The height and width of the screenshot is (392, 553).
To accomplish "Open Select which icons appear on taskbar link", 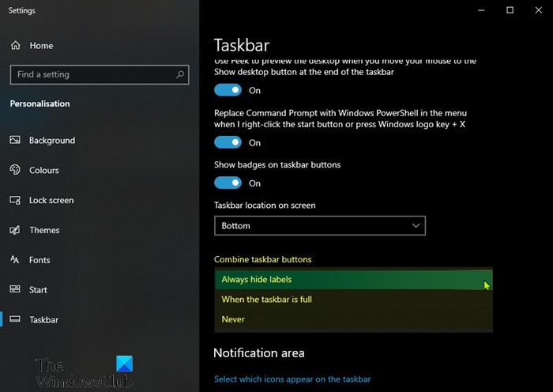I will point(292,379).
